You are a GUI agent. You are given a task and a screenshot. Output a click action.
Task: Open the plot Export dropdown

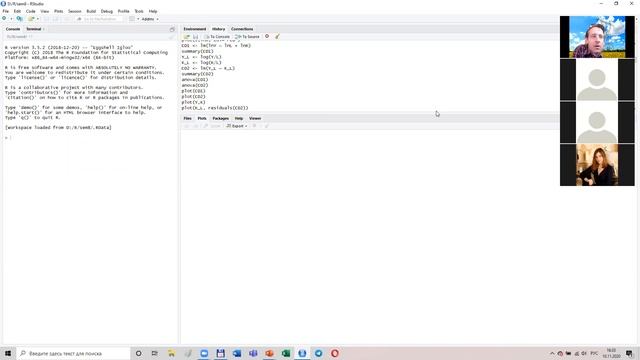pyautogui.click(x=237, y=126)
